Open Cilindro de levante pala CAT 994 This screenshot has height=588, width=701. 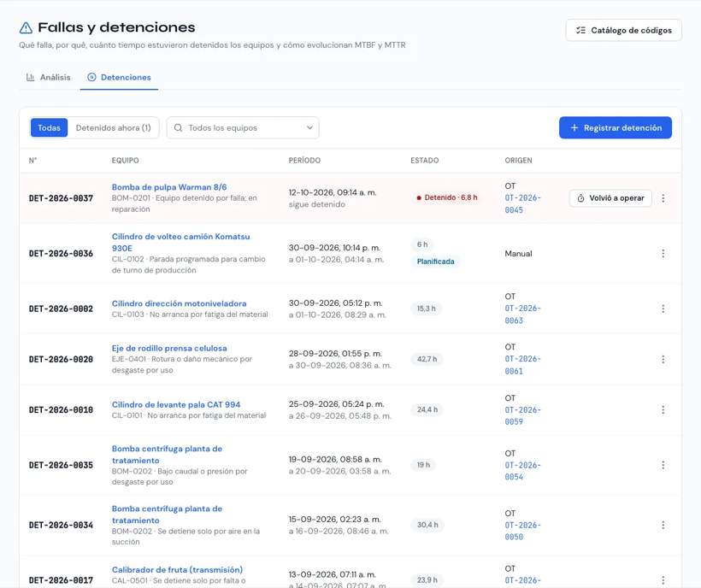pyautogui.click(x=176, y=404)
